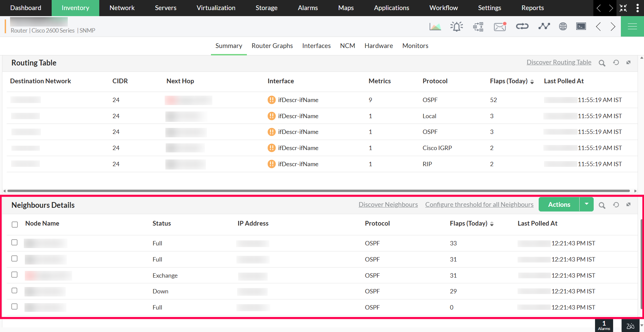Click the Destination Network column header
Viewport: 644px width, 332px height.
[41, 81]
